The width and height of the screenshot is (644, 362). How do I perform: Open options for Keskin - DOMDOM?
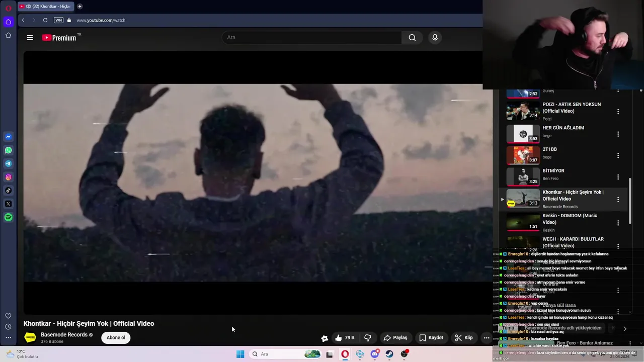[x=618, y=222]
